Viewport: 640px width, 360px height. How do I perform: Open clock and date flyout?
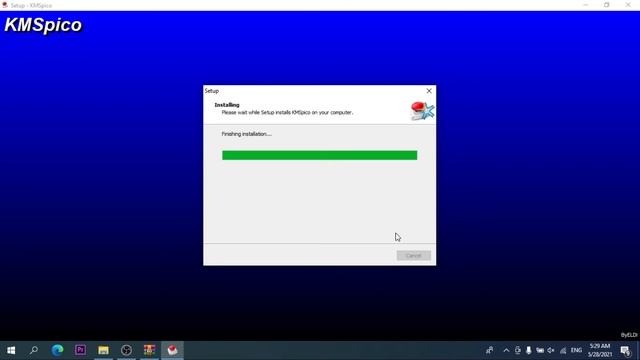[x=600, y=350]
